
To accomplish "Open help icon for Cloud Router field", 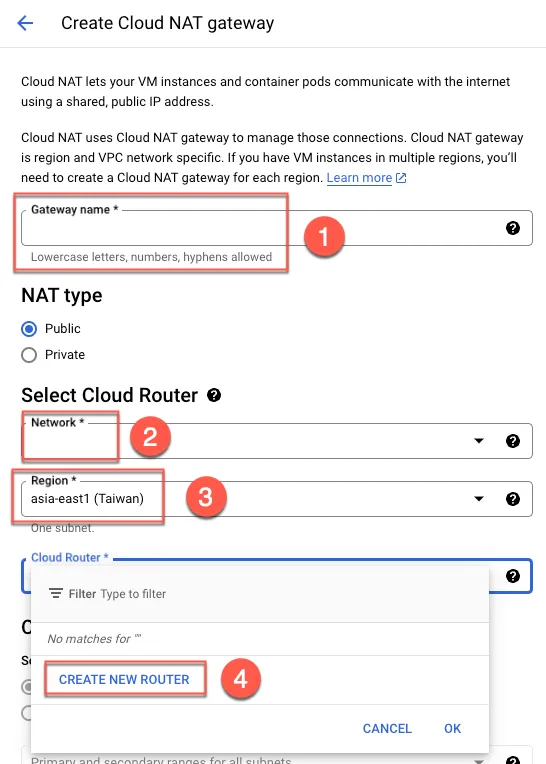I will [512, 576].
